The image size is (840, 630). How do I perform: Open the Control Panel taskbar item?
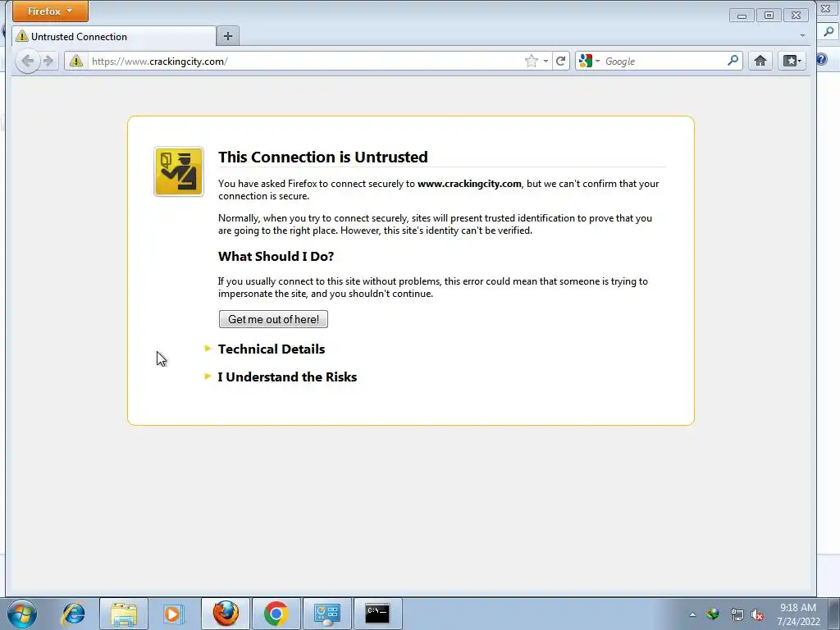click(x=326, y=614)
